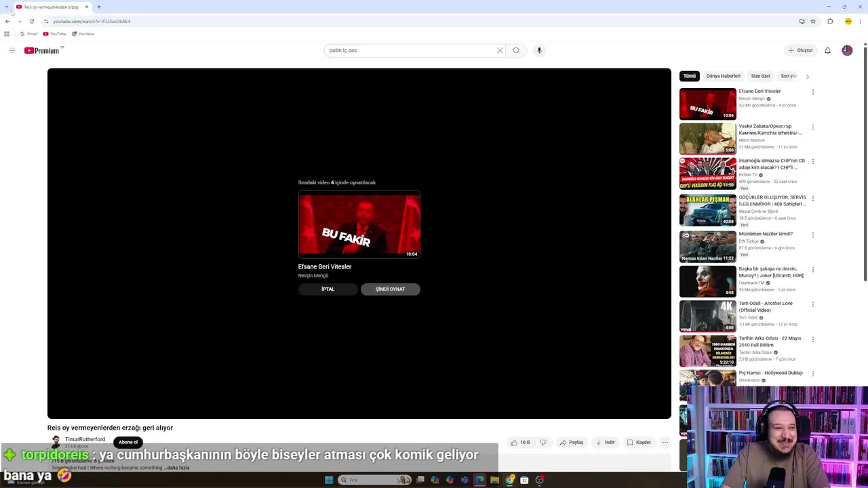Expand tab search dropdown arrow in Chrome
This screenshot has width=868, height=488.
[x=7, y=7]
